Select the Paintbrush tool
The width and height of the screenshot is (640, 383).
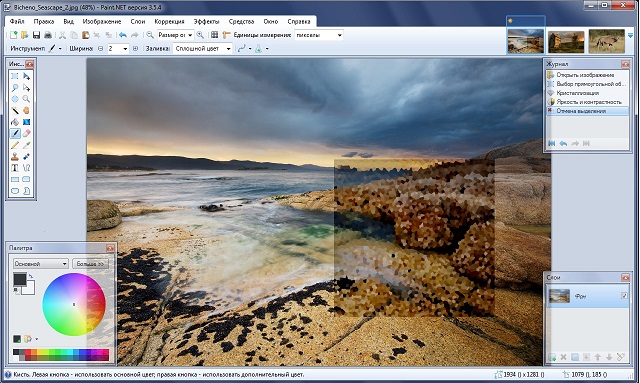coord(15,134)
